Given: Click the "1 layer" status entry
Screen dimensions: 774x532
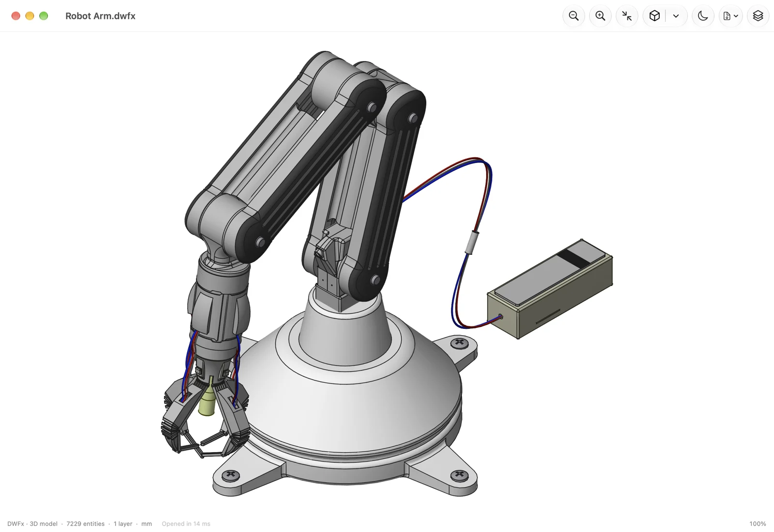Looking at the screenshot, I should (123, 524).
